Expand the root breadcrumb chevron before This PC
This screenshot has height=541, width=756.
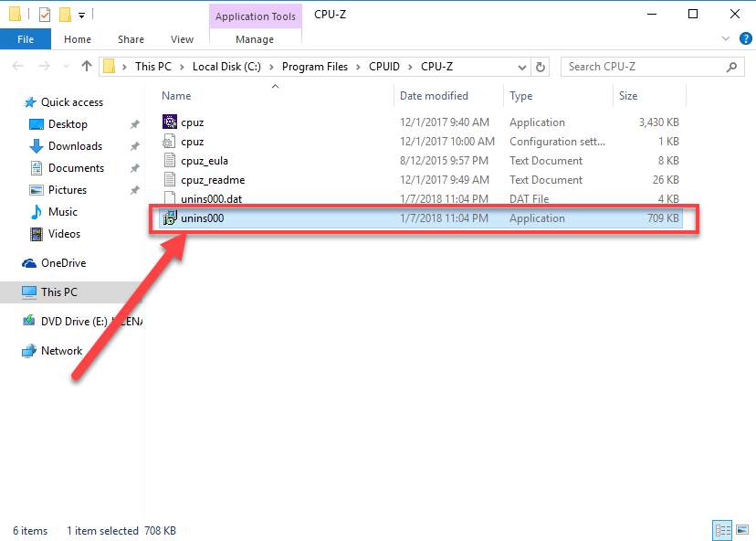(124, 67)
